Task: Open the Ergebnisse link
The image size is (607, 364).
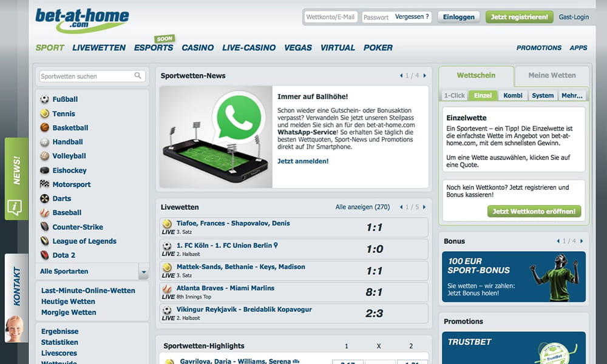Action: point(59,331)
